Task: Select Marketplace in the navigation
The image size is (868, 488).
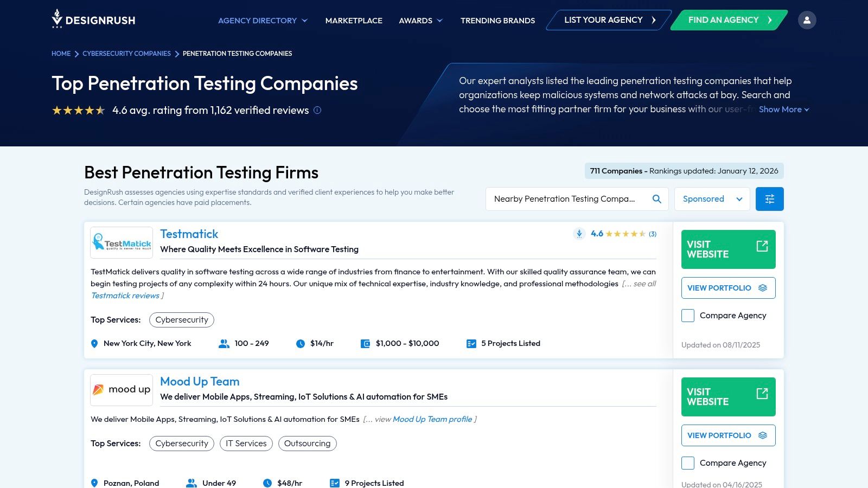Action: [353, 21]
